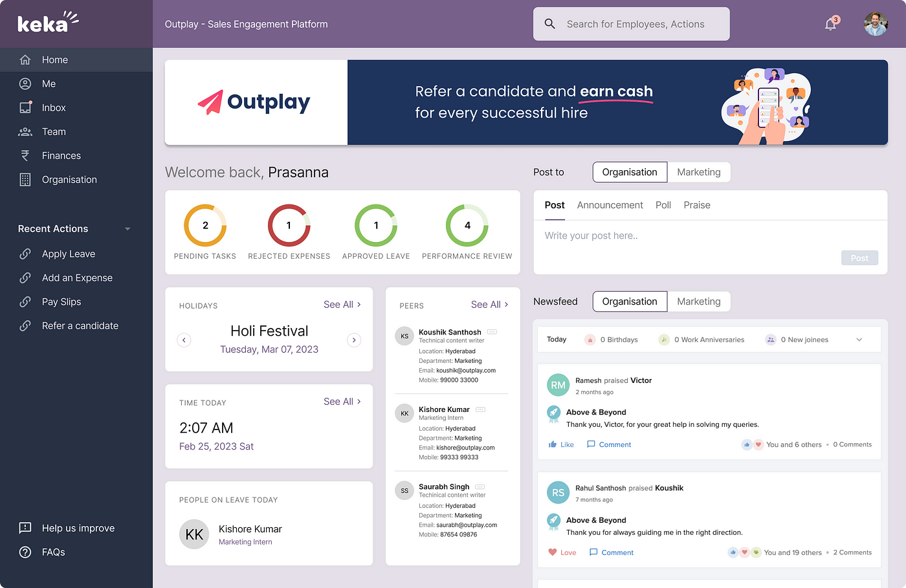The width and height of the screenshot is (906, 588).
Task: Comment on Rahul Santhosh's praise post
Action: pos(611,552)
